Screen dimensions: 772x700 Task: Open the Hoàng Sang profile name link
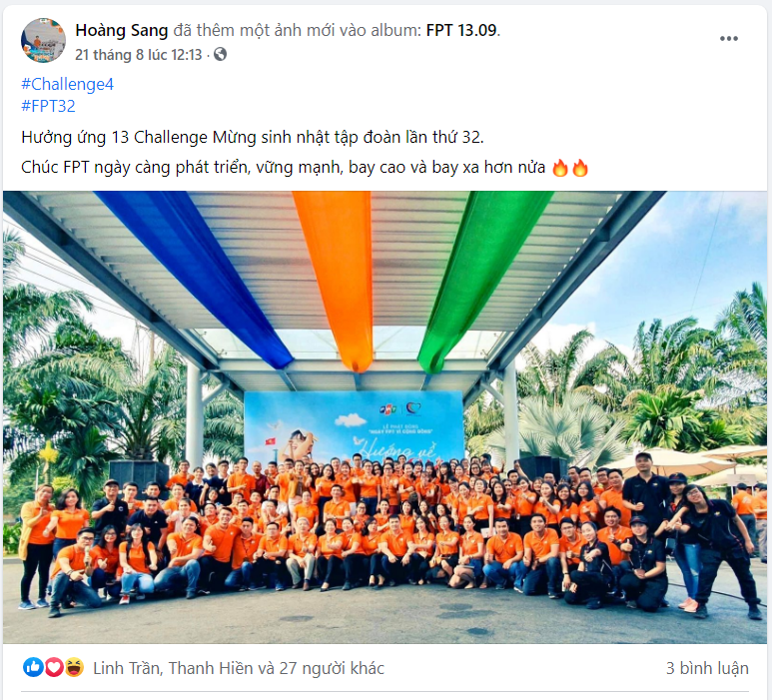tap(122, 31)
